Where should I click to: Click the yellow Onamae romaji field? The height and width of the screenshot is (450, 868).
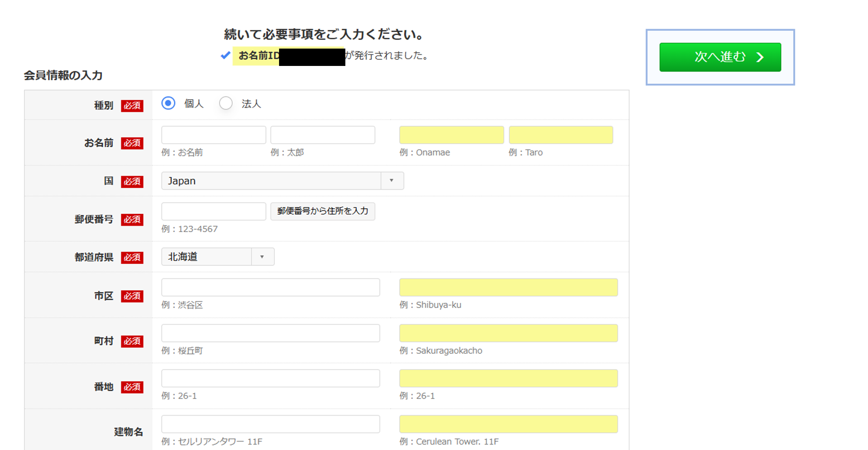451,135
